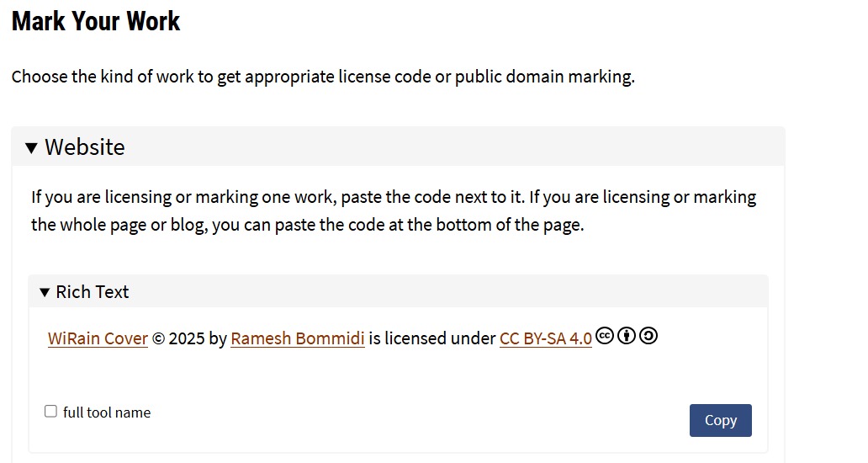Click the '© 2025 by' copyright text
868x463 pixels.
click(189, 338)
